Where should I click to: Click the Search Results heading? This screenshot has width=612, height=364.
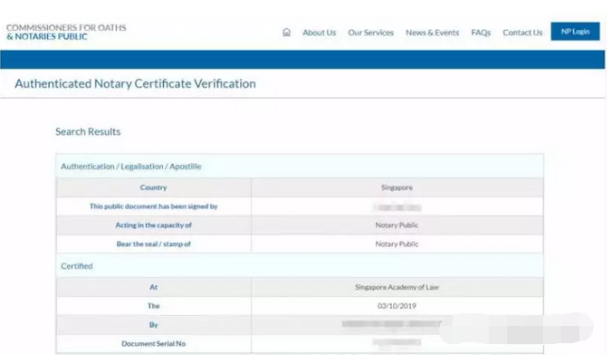[88, 131]
